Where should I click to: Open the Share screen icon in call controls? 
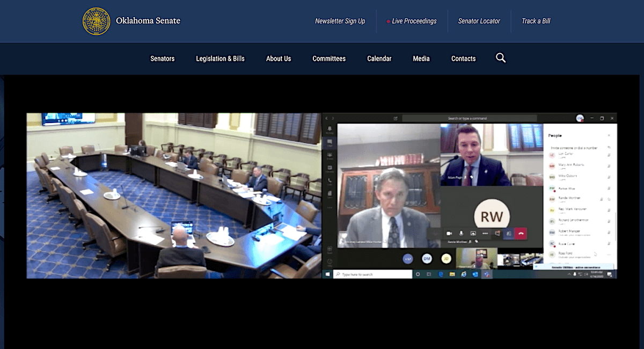(x=473, y=234)
